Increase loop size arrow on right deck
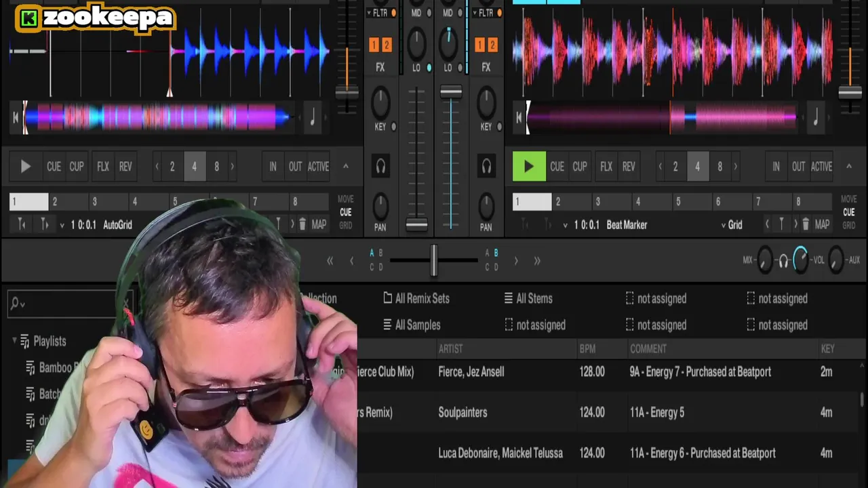This screenshot has height=488, width=868. pos(736,167)
